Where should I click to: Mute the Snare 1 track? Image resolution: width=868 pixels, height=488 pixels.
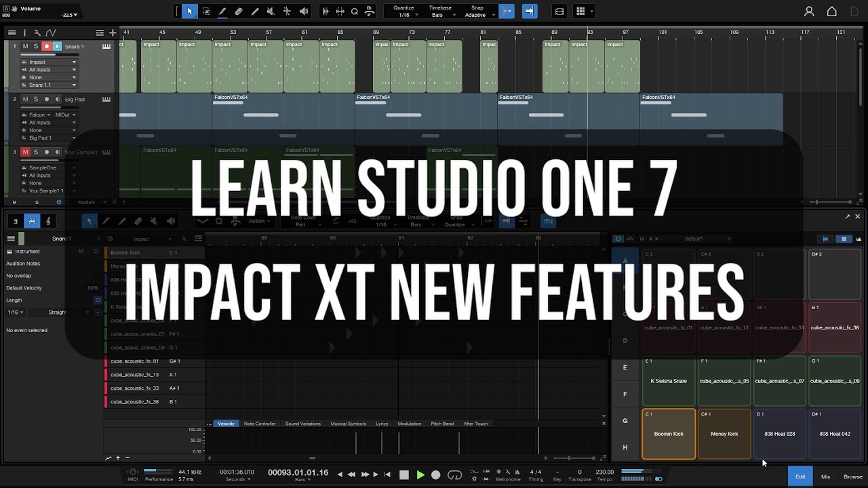click(25, 46)
